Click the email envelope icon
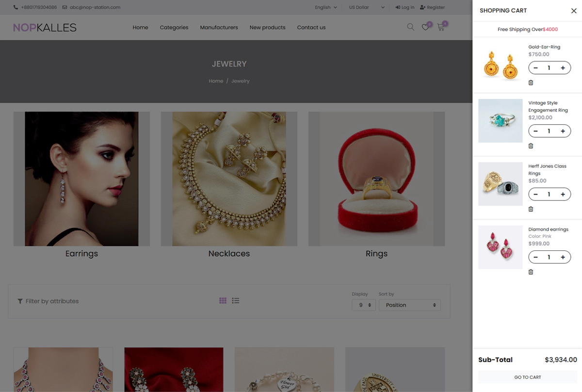 tap(65, 7)
